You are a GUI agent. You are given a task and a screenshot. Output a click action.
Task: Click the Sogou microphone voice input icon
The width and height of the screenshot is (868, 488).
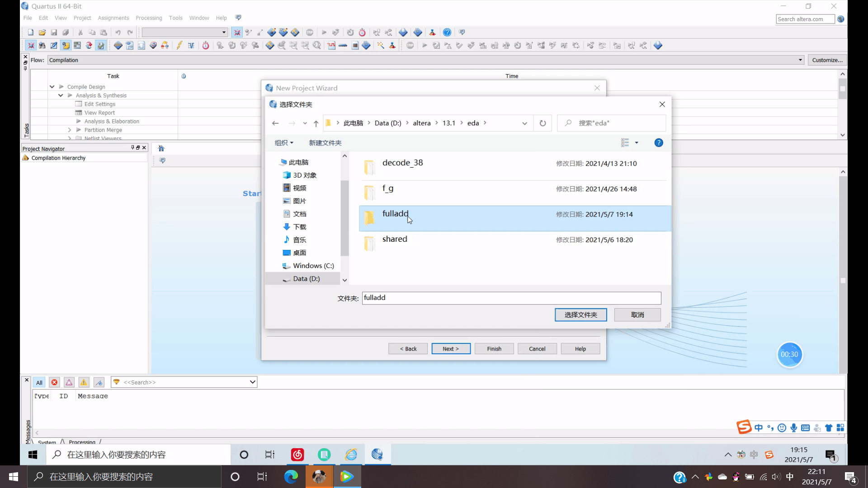(x=794, y=428)
